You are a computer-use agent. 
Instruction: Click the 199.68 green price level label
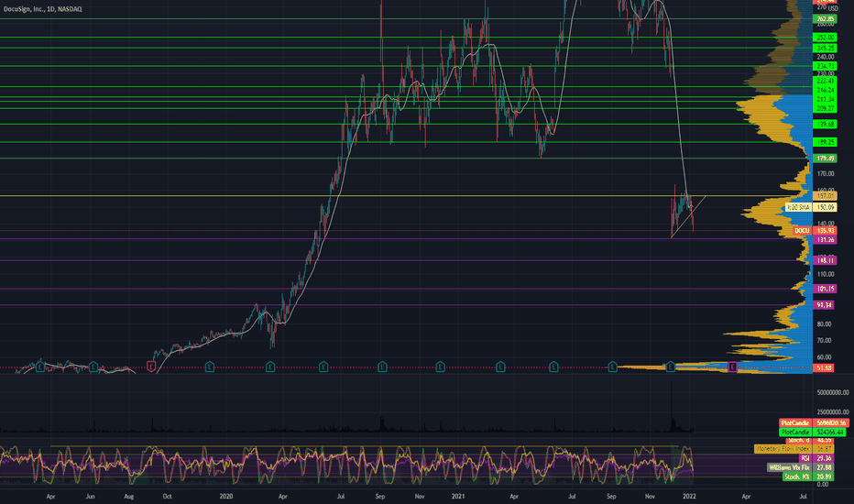tap(825, 125)
